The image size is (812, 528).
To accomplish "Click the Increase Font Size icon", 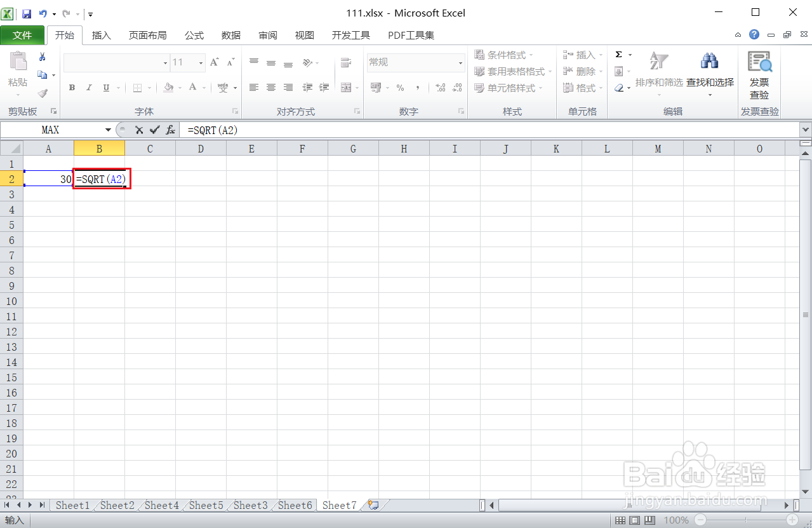I will click(215, 62).
